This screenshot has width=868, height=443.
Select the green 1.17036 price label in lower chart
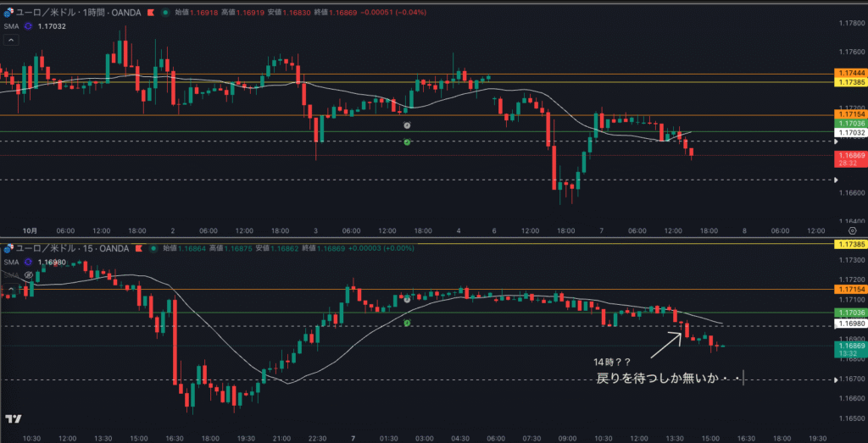tap(850, 313)
